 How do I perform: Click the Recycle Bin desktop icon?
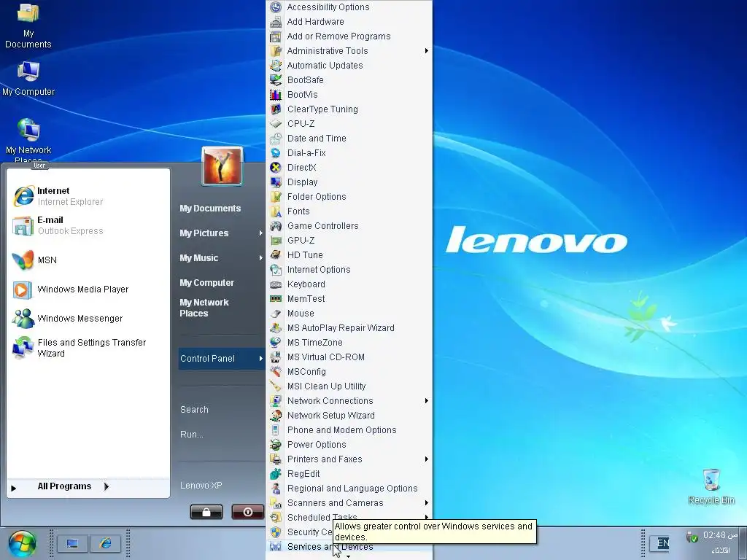711,480
